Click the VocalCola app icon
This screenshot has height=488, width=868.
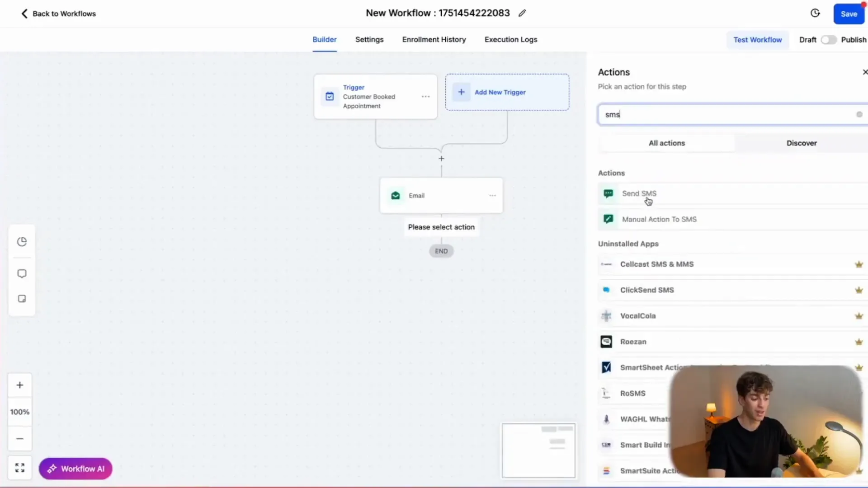(x=606, y=316)
